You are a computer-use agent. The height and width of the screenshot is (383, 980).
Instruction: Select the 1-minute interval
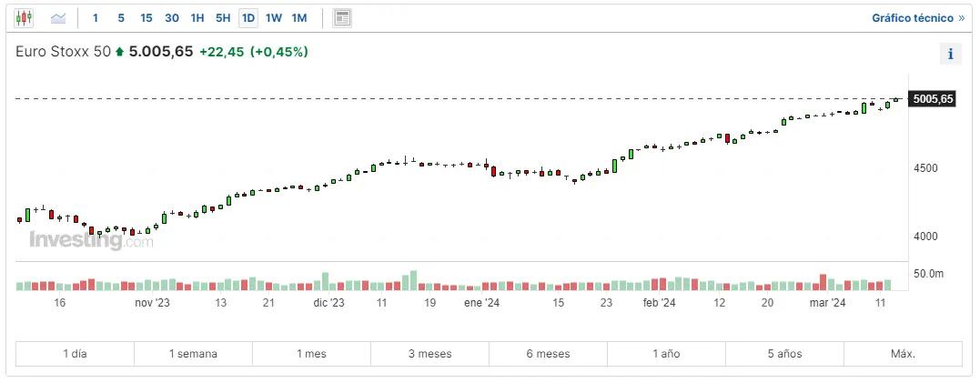click(x=96, y=17)
